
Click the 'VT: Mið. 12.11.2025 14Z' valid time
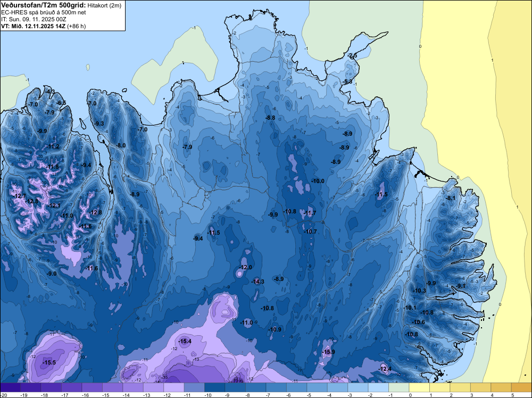point(33,26)
